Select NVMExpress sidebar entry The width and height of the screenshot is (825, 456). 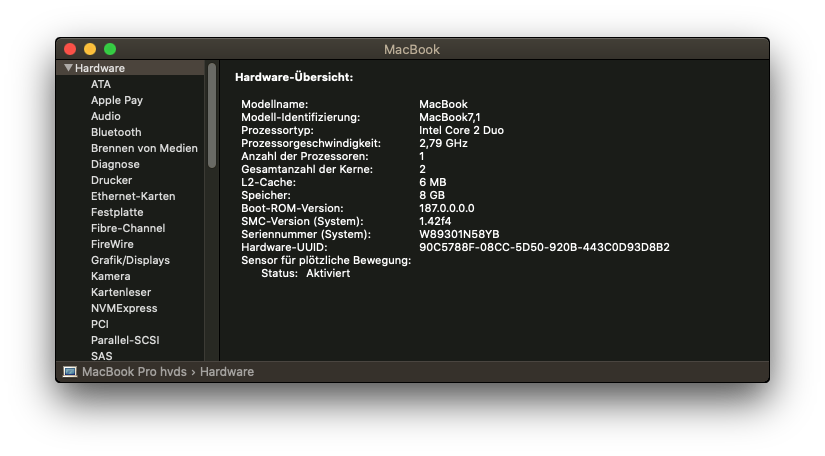point(124,308)
